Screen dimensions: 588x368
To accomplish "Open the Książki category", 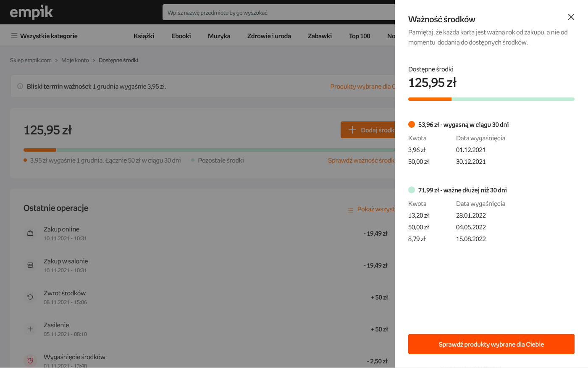I will 144,36.
